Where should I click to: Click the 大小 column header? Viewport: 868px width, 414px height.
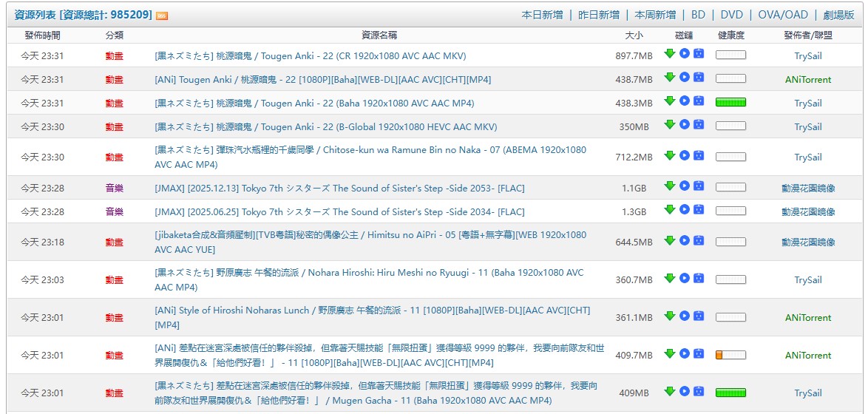click(x=634, y=35)
